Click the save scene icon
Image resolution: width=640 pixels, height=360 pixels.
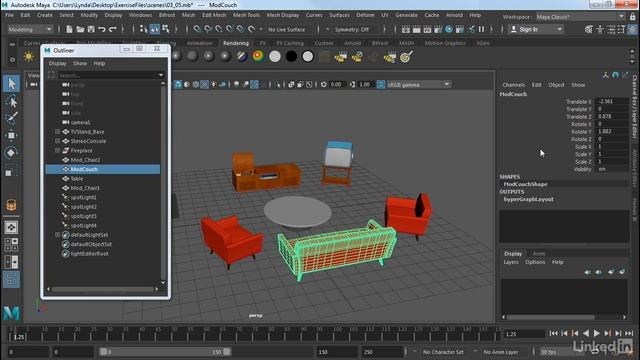pyautogui.click(x=91, y=29)
